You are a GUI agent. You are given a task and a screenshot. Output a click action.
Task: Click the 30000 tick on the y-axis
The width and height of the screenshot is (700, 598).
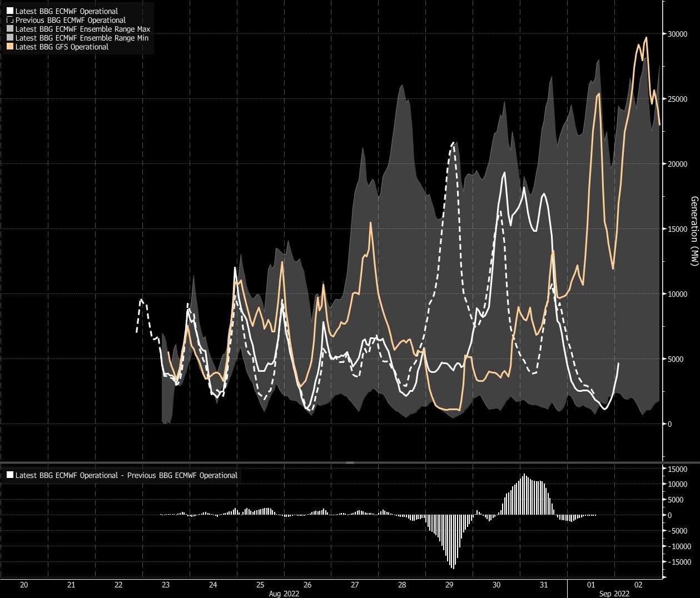(x=677, y=34)
